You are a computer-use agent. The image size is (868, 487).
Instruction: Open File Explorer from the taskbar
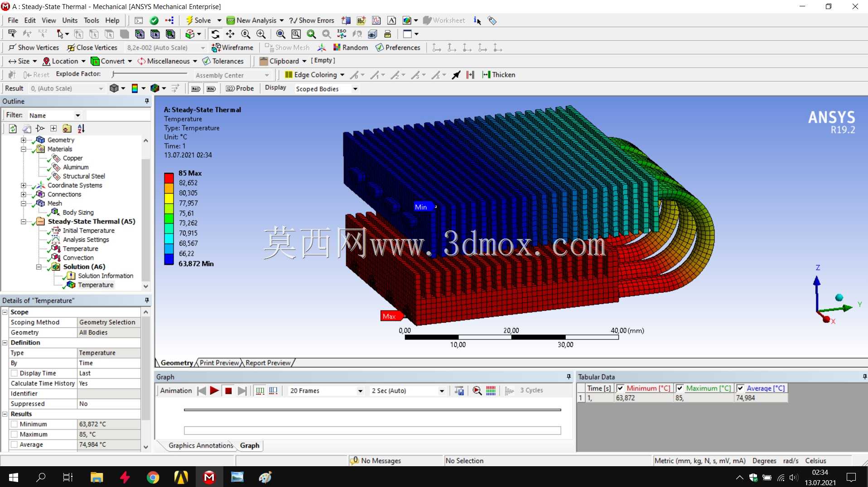coord(96,477)
